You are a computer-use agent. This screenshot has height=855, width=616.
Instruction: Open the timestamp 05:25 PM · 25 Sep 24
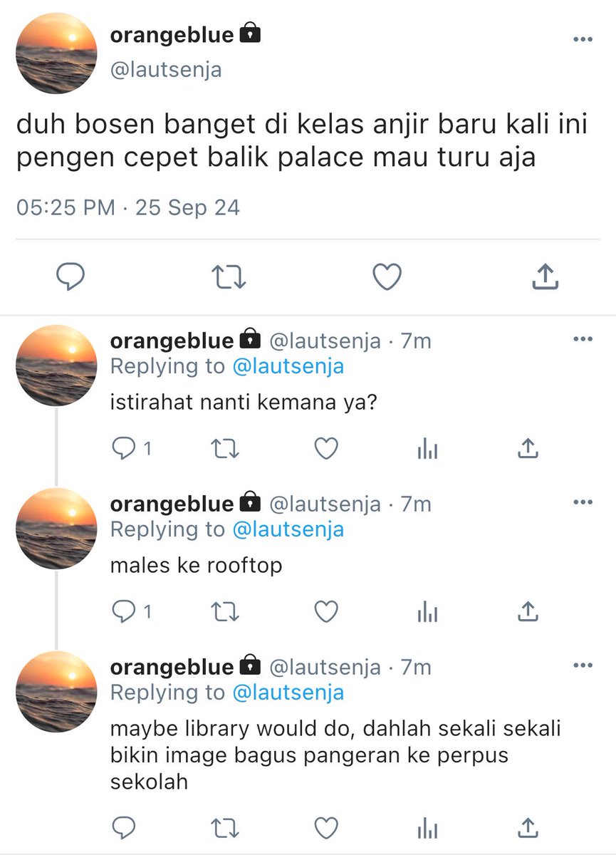click(127, 207)
